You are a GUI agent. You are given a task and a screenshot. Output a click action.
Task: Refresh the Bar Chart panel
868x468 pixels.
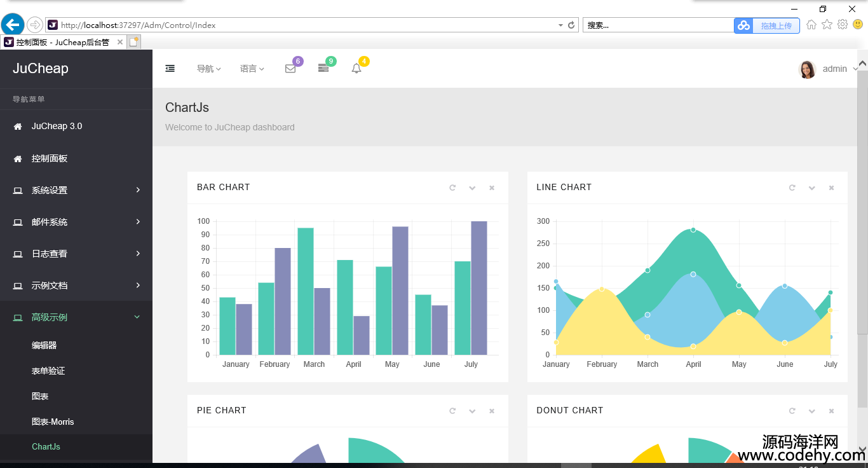tap(452, 188)
